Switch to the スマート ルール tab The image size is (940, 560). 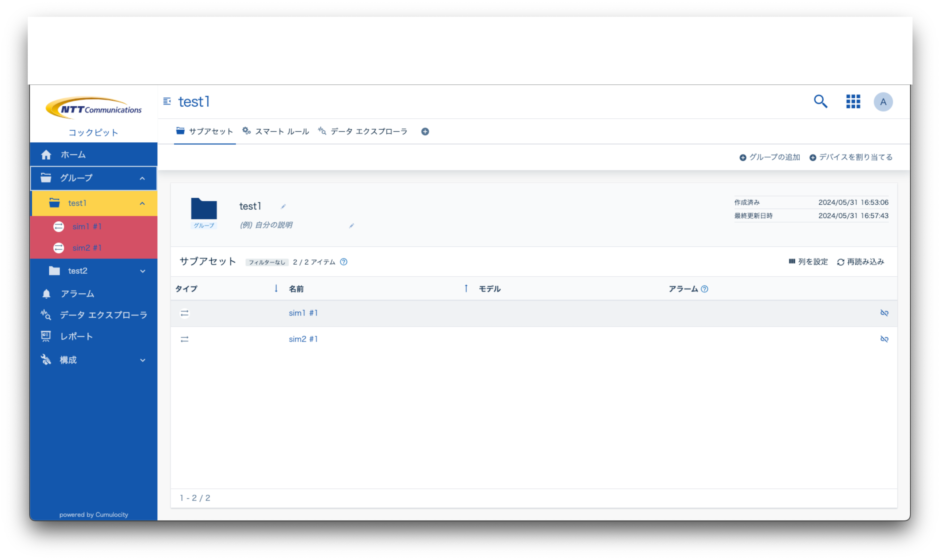coord(276,131)
